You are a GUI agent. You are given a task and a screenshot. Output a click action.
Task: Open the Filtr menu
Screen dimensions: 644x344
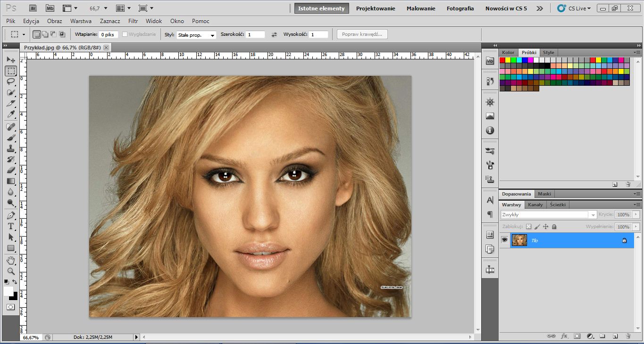(133, 21)
